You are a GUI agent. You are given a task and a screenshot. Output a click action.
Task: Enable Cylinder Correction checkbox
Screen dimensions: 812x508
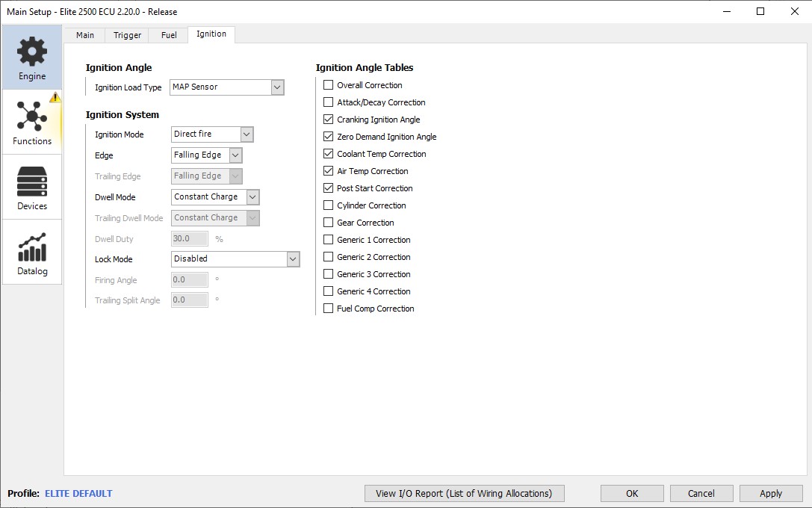pyautogui.click(x=329, y=205)
